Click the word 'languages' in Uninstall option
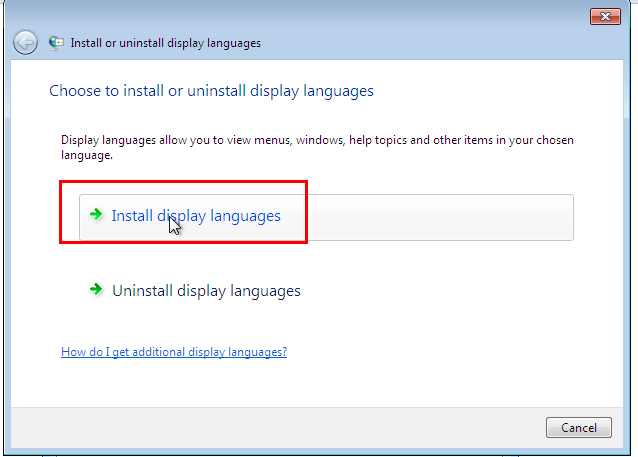Viewport: 638px width, 457px height. coord(265,291)
